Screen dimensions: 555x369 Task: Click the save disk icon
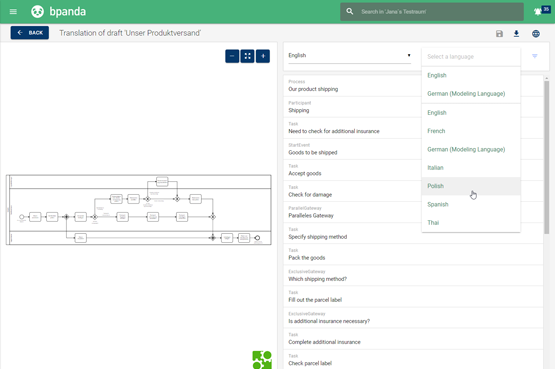[x=499, y=34]
